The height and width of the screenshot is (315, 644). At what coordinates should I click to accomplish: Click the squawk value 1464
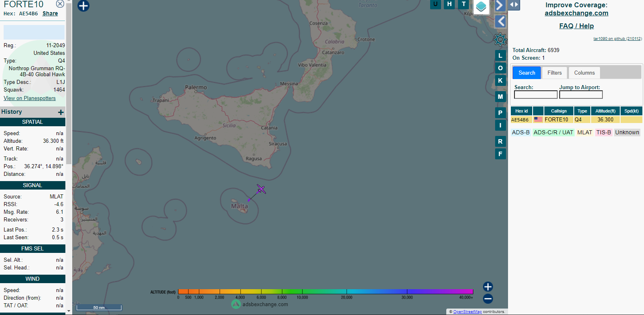59,90
